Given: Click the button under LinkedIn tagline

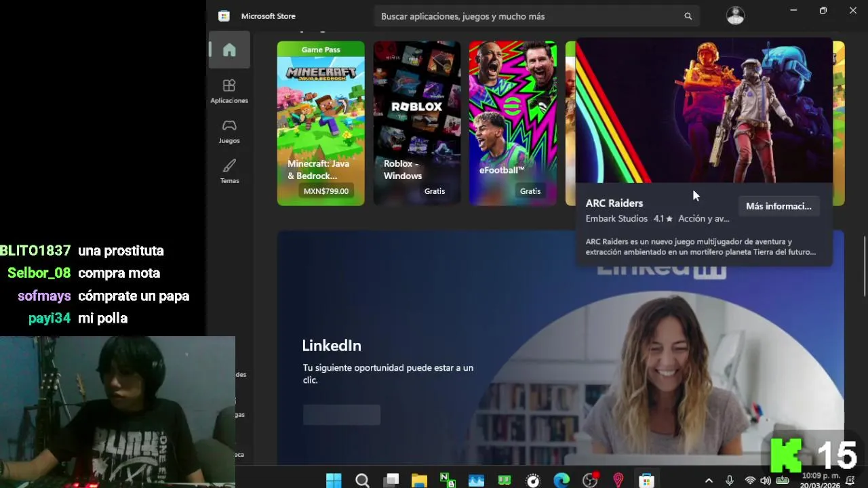Looking at the screenshot, I should point(342,415).
